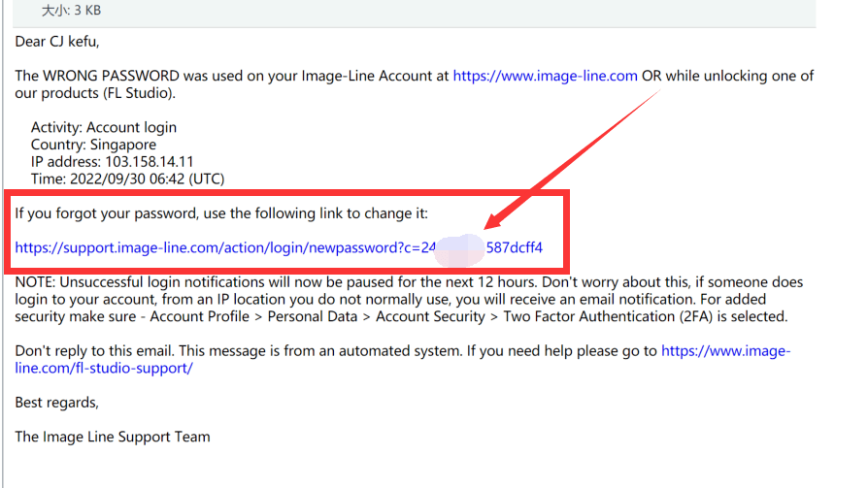This screenshot has height=488, width=868.
Task: Click 'Don't reply to this email' sentence
Action: [x=94, y=351]
